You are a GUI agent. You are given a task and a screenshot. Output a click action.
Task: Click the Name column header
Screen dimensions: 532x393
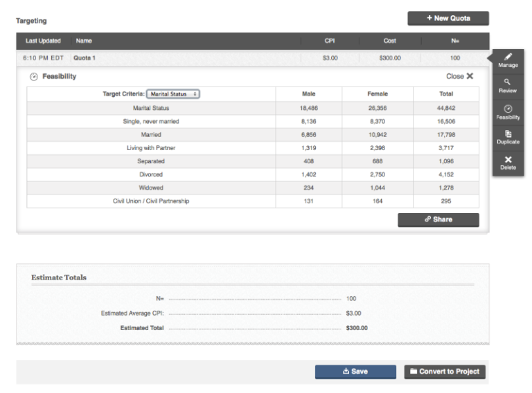pos(84,41)
